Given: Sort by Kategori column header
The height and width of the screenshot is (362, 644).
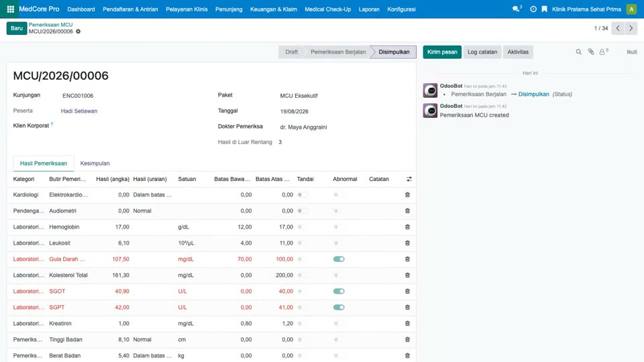Looking at the screenshot, I should point(24,179).
